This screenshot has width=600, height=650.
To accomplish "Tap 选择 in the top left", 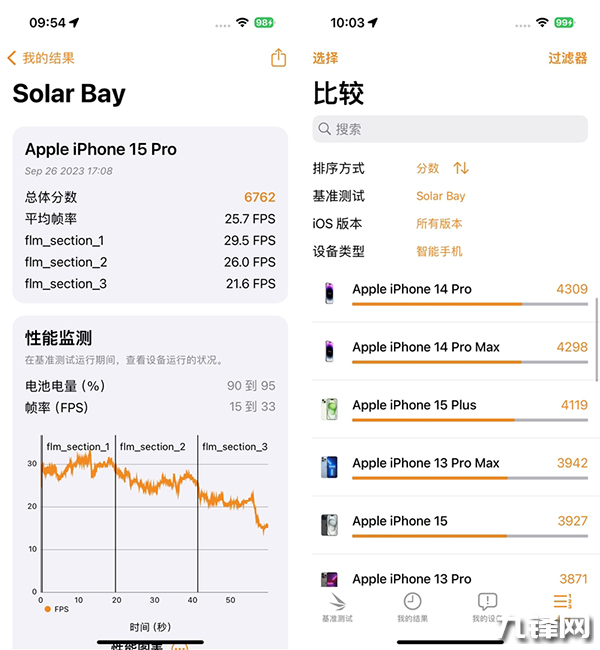I will coord(325,58).
